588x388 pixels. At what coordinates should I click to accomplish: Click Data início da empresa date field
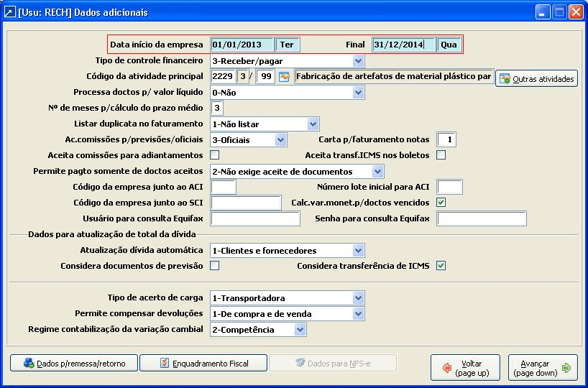(242, 45)
